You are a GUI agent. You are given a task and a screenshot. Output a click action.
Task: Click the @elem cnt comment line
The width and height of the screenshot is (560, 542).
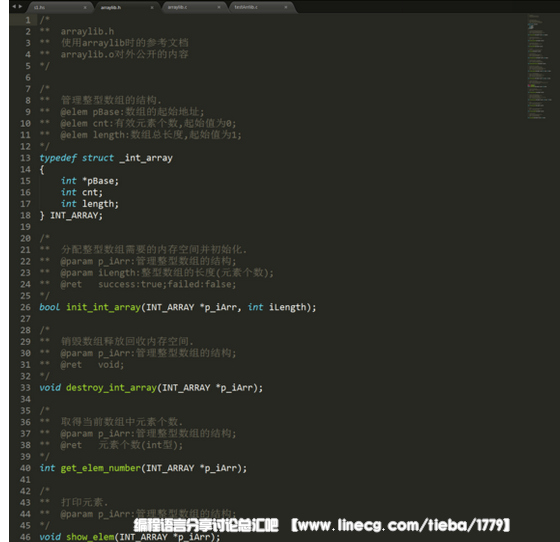[148, 124]
